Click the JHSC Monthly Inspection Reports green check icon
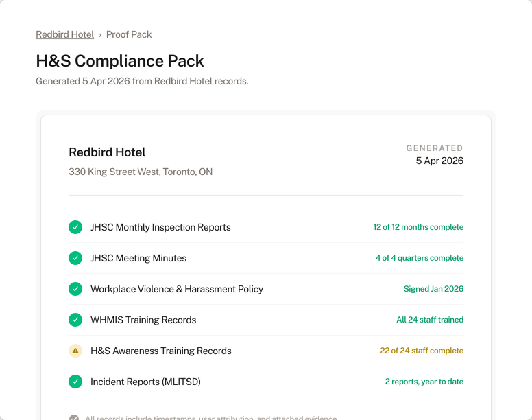The image size is (532, 420). (x=75, y=227)
